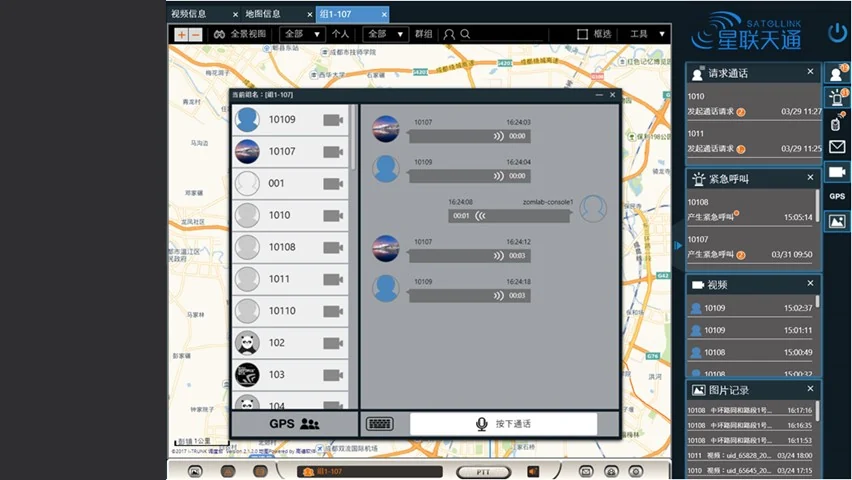Start video call with member 10107

pyautogui.click(x=333, y=152)
